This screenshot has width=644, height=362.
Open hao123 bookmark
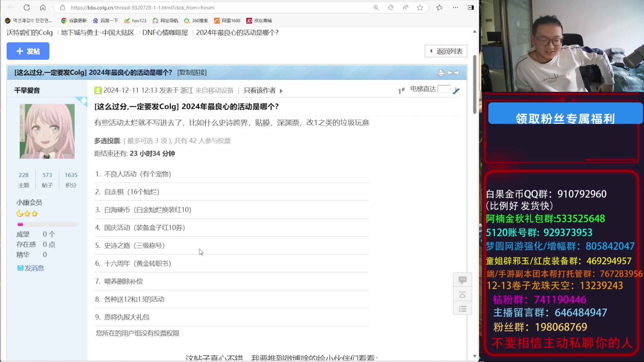click(135, 20)
